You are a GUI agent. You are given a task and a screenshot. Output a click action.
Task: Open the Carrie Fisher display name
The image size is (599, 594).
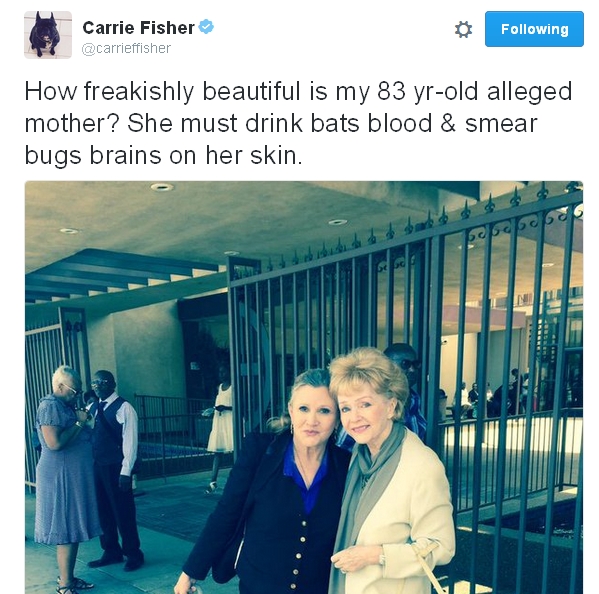pos(138,28)
